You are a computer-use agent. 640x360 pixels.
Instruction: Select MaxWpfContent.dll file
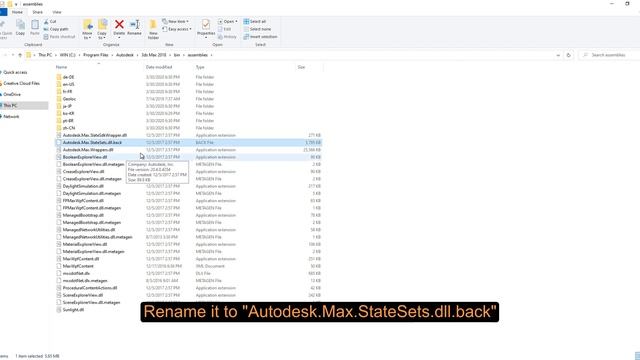coord(81,259)
